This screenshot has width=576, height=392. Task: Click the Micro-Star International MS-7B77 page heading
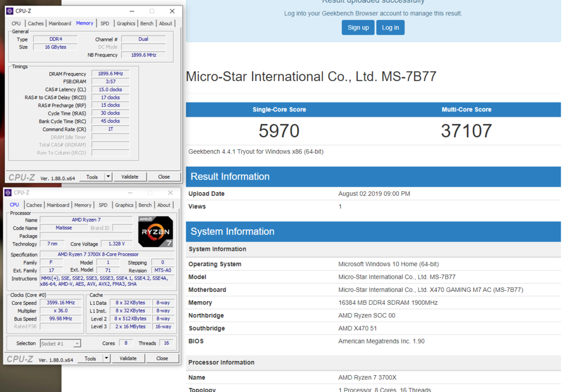(x=311, y=76)
